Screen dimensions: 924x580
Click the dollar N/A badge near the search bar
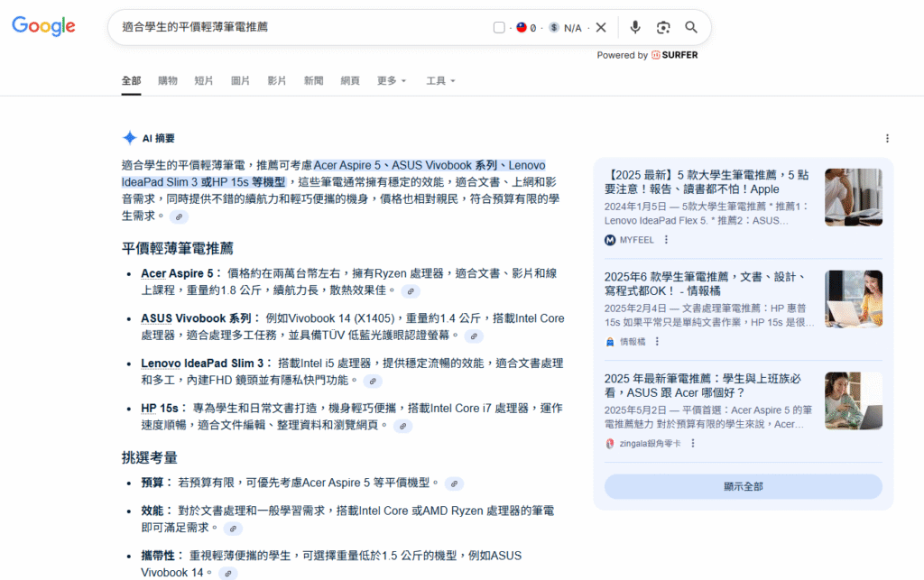click(x=554, y=28)
